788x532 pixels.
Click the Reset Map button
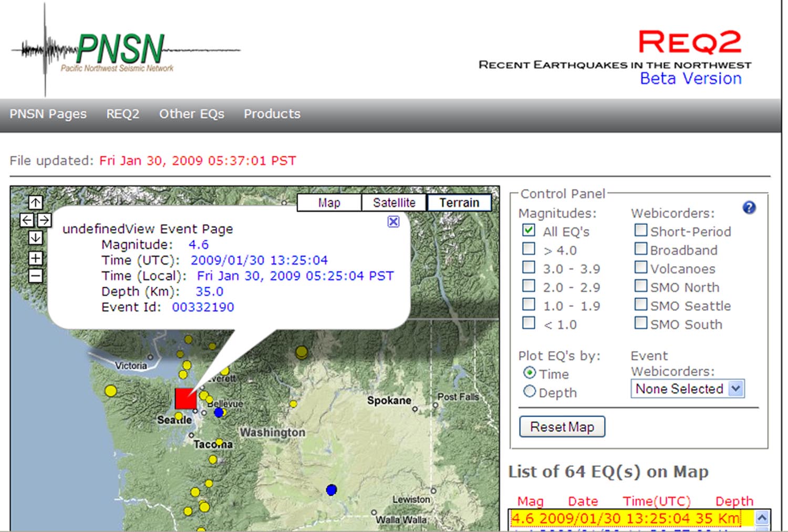pyautogui.click(x=562, y=426)
